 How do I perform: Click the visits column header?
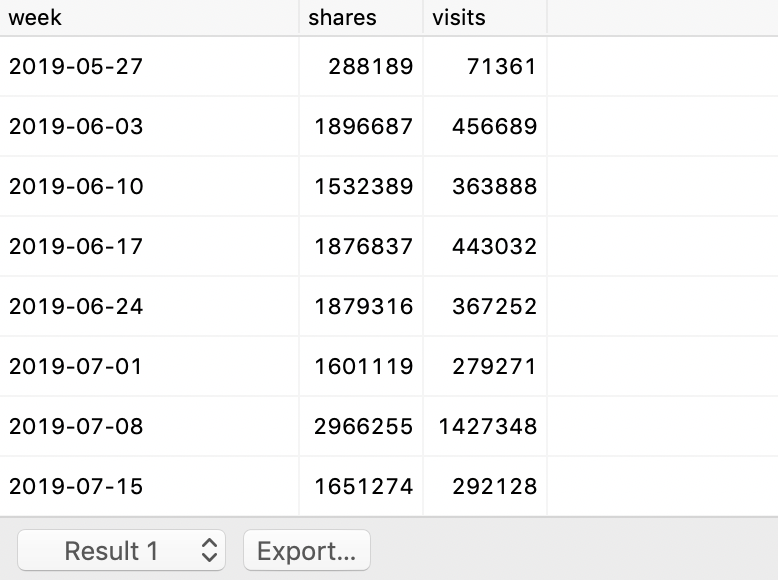coord(459,17)
